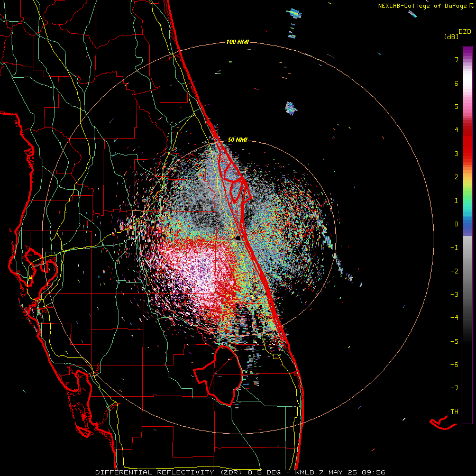Click the scale value "-7" label
The width and height of the screenshot is (476, 476).
point(454,388)
